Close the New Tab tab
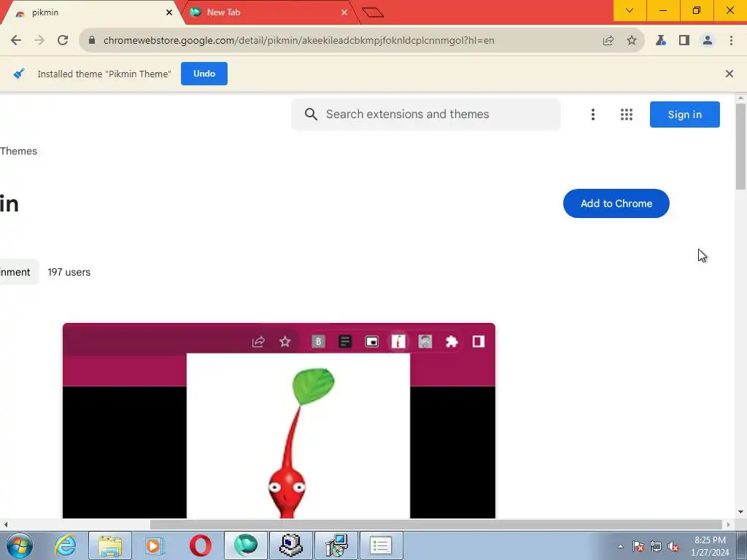This screenshot has height=560, width=747. pyautogui.click(x=344, y=12)
